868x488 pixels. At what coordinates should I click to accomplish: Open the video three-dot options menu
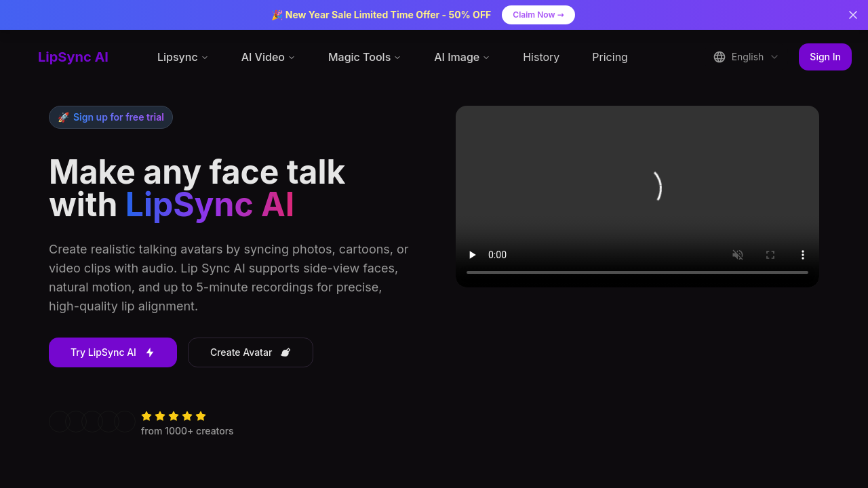coord(803,255)
